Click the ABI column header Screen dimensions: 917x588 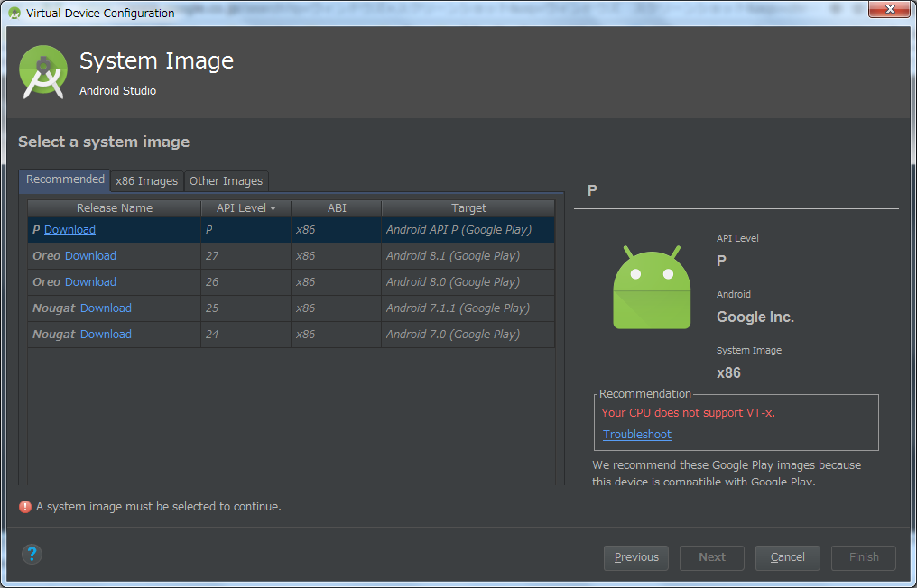pyautogui.click(x=337, y=208)
